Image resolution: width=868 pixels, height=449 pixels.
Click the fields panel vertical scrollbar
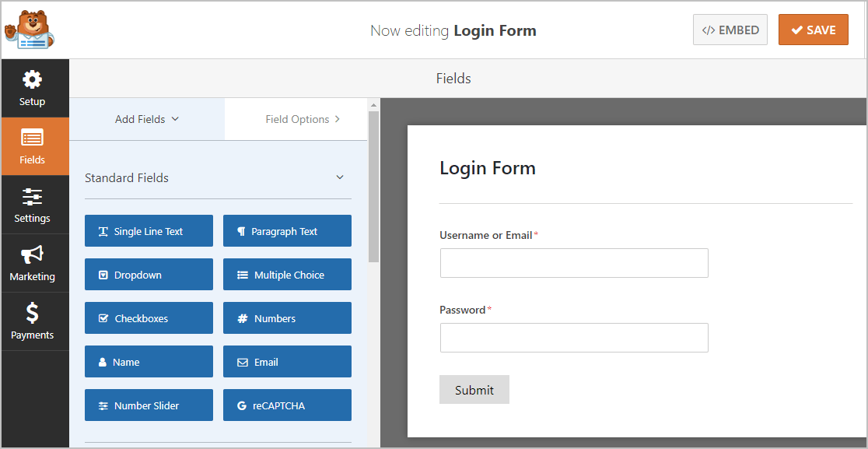click(373, 187)
